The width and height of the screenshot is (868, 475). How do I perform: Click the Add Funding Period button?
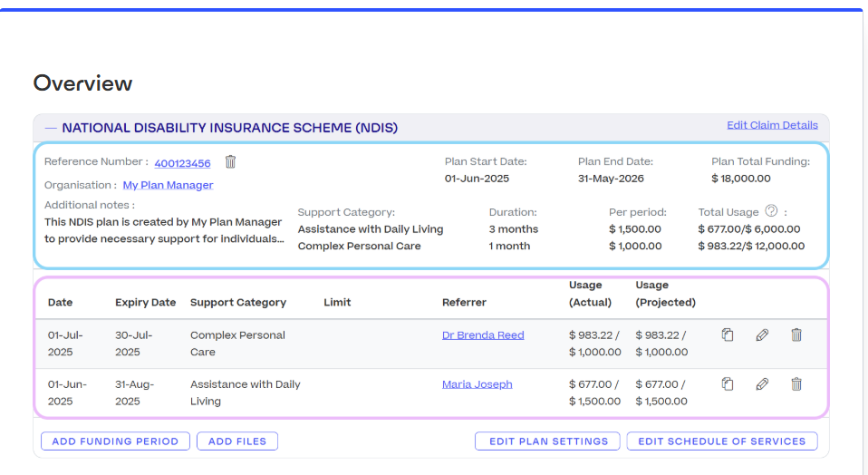coord(116,441)
